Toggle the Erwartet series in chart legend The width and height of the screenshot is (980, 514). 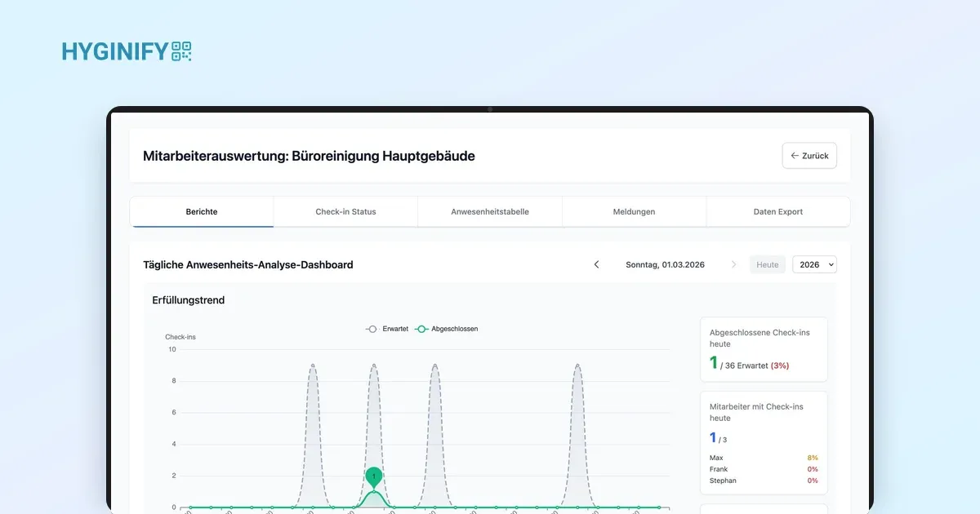pyautogui.click(x=387, y=329)
